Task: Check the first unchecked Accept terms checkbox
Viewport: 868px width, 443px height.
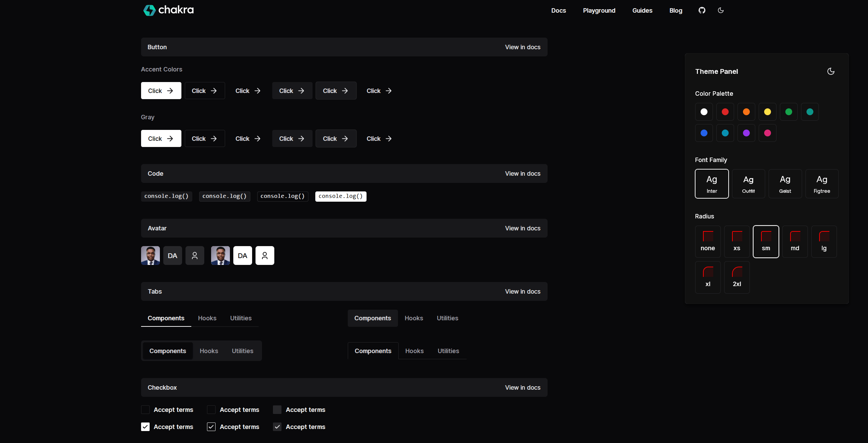Action: tap(145, 410)
